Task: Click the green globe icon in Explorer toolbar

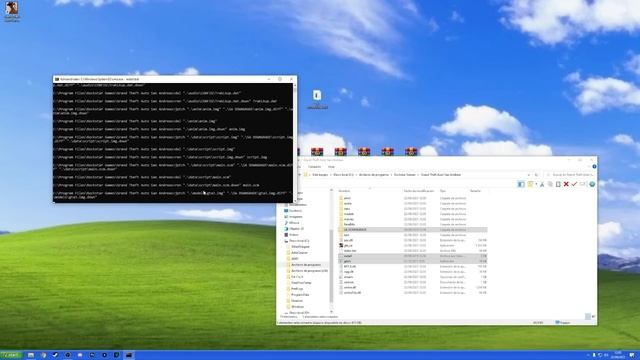Action: (x=592, y=184)
